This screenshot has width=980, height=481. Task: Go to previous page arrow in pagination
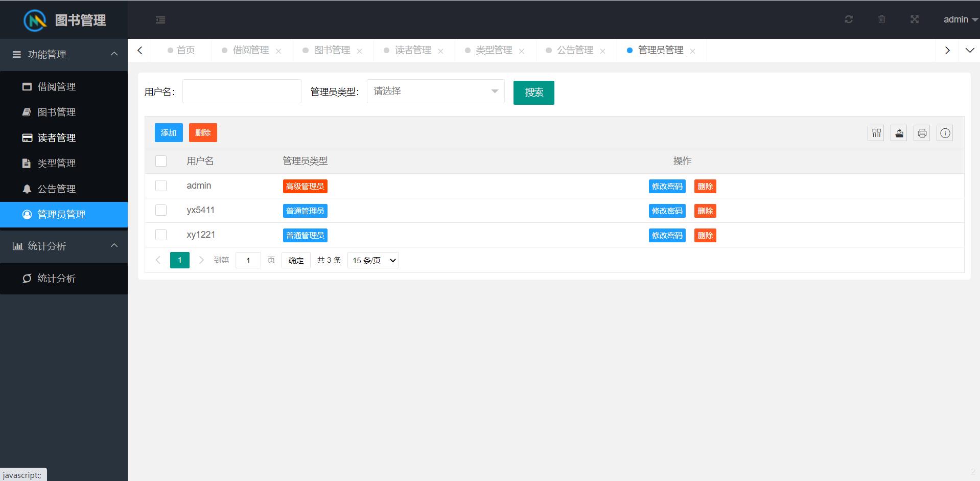point(158,260)
